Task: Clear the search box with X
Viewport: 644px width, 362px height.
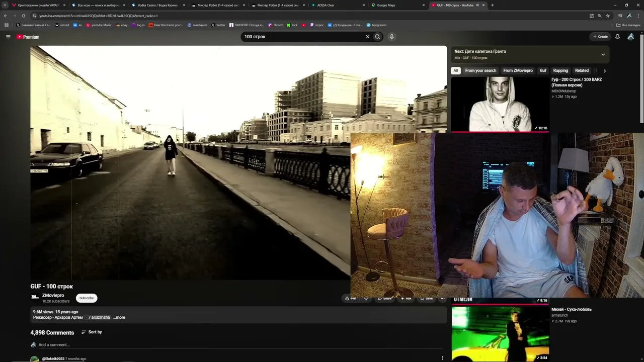Action: pos(367,37)
